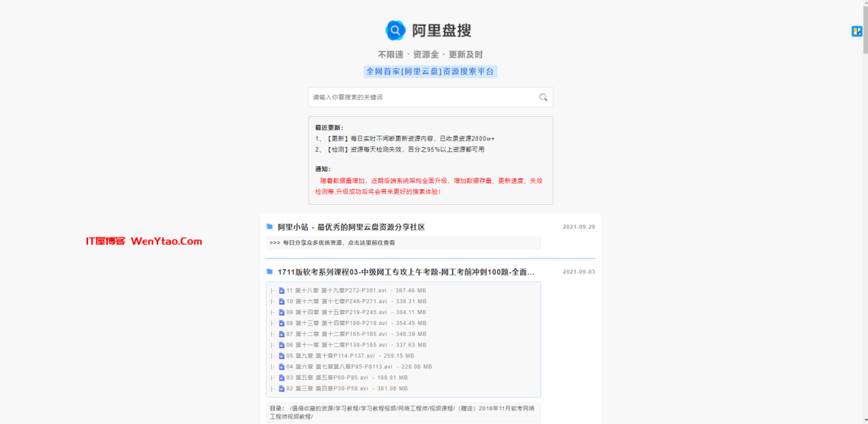Click file icon for 02 第三章 video
868x424 pixels.
click(281, 389)
